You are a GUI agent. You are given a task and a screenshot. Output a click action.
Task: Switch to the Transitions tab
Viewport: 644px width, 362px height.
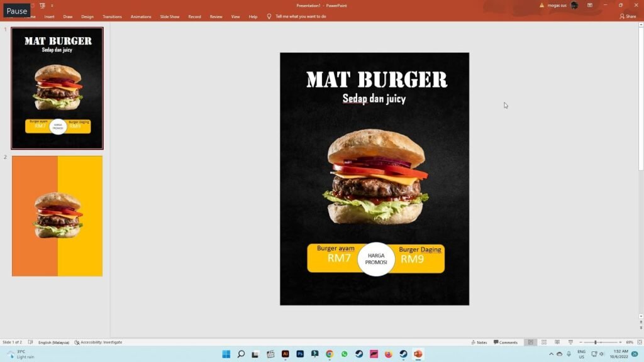coord(112,16)
